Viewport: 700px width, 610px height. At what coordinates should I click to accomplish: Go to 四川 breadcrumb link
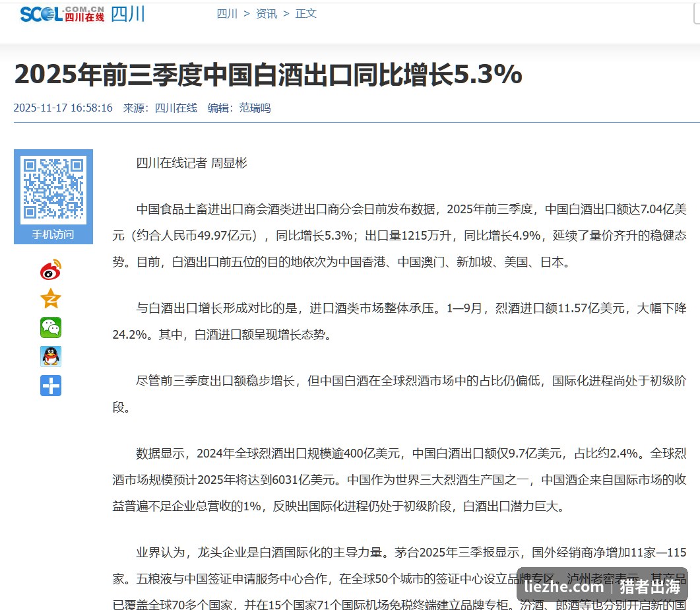click(x=227, y=14)
